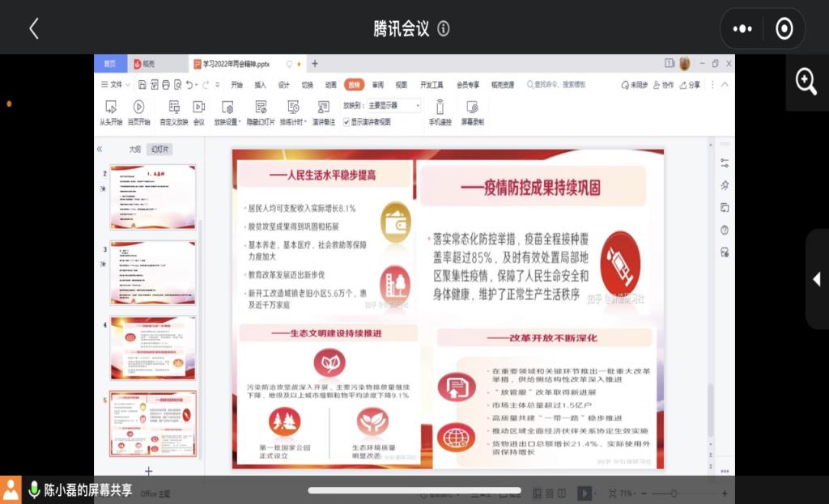Switch to the 审阅 ribbon tab
The width and height of the screenshot is (829, 504).
coord(378,84)
